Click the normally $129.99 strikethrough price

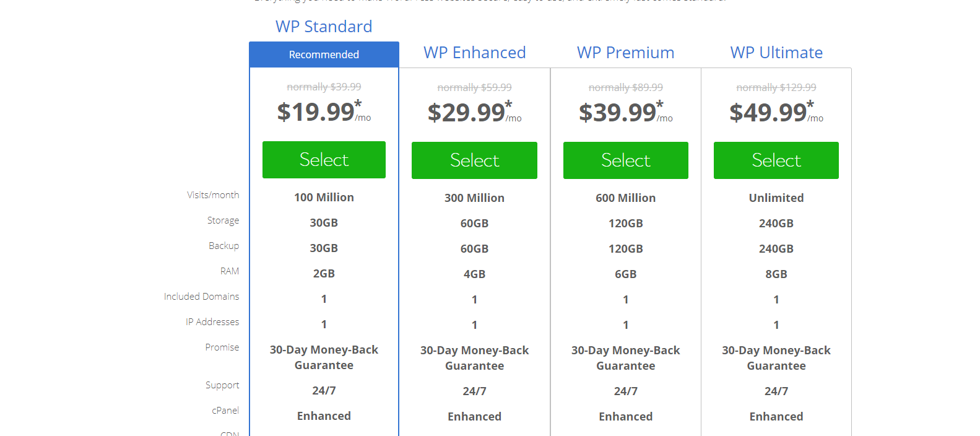tap(776, 87)
